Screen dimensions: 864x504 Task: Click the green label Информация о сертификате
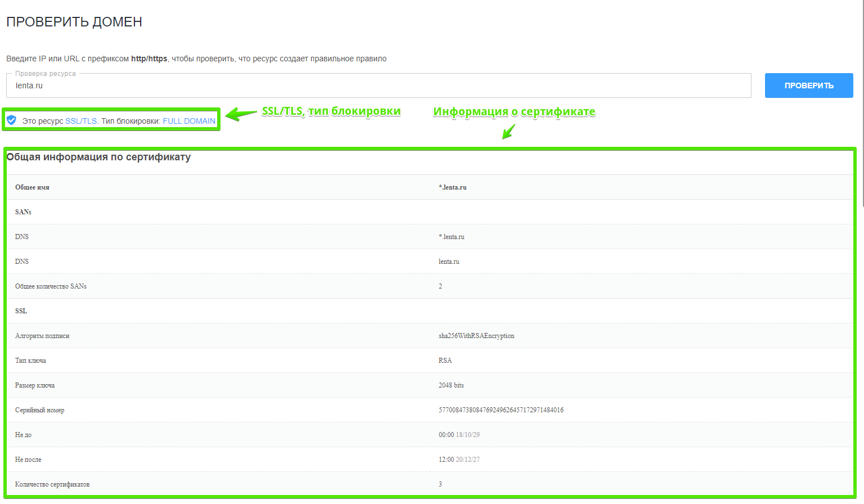[x=514, y=112]
